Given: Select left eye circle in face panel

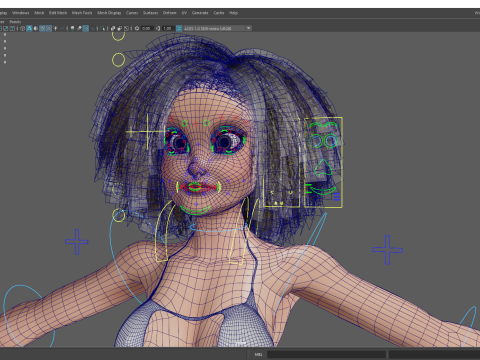Looking at the screenshot, I should pos(316,141).
